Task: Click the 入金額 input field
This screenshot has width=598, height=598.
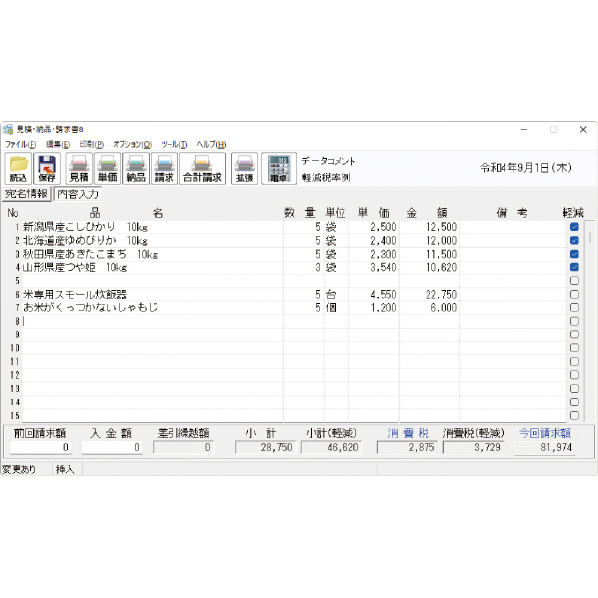Action: [x=112, y=447]
